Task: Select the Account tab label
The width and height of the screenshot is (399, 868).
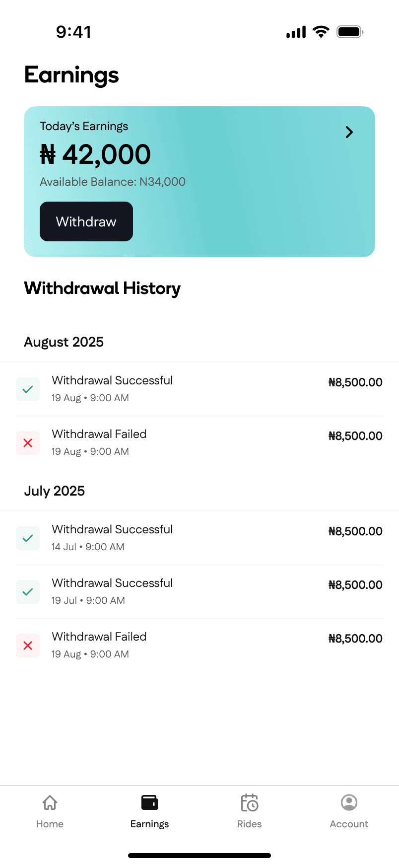Action: (349, 824)
